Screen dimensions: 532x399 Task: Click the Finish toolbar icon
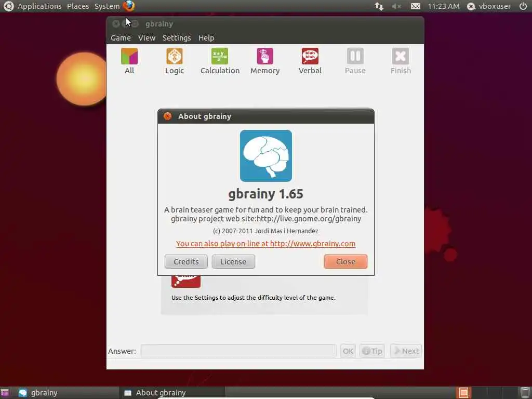click(x=401, y=61)
